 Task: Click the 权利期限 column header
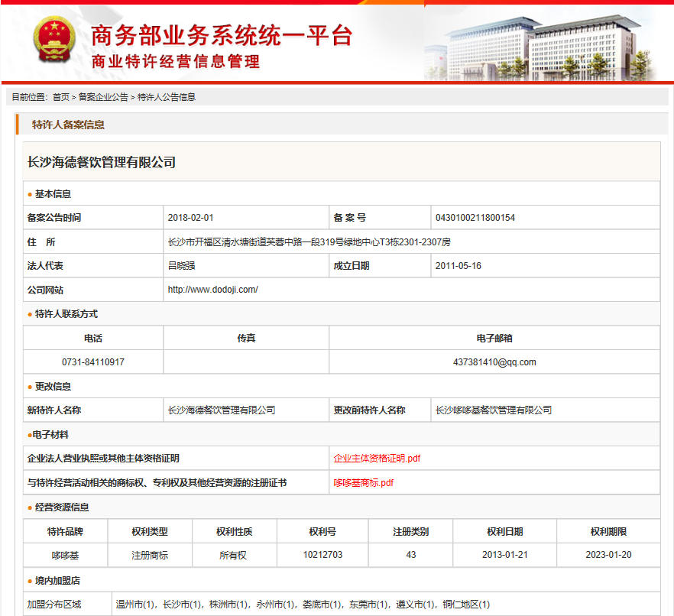(608, 532)
